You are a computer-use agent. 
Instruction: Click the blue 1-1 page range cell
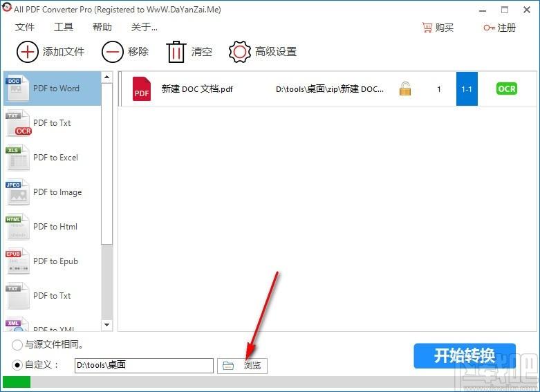click(x=467, y=89)
